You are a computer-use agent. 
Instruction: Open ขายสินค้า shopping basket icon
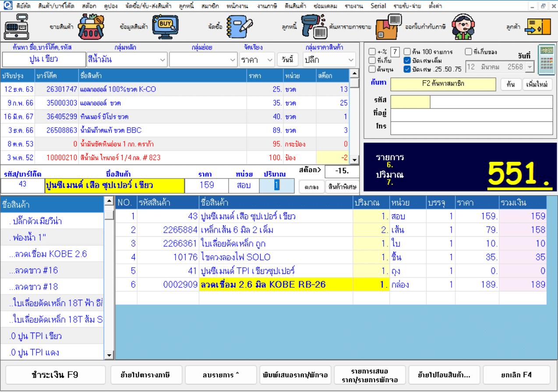[91, 27]
